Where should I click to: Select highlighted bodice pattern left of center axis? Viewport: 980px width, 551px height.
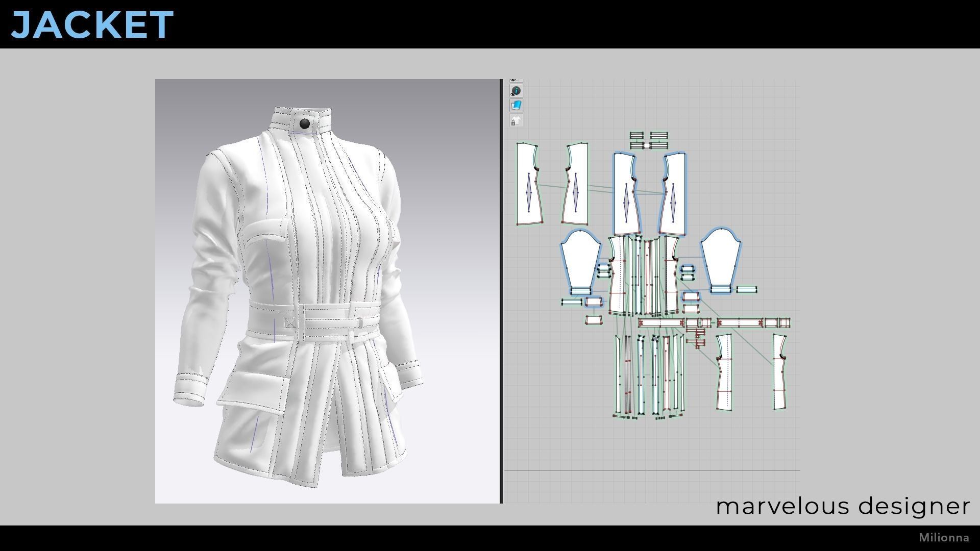point(626,193)
